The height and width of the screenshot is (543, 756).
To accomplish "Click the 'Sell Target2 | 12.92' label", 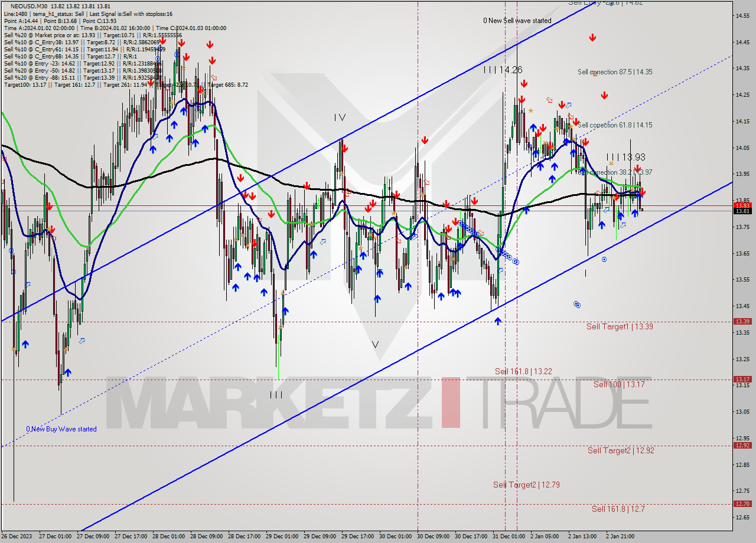I will 621,450.
